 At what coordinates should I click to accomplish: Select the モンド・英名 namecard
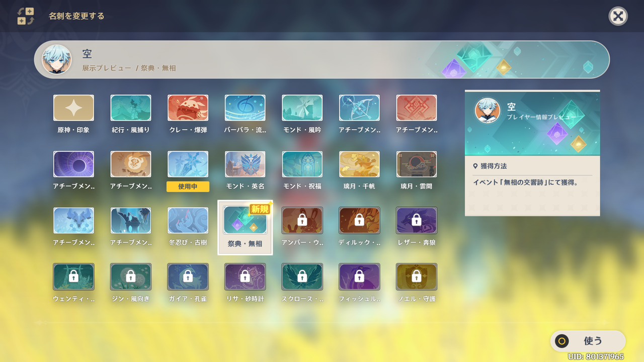point(245,164)
